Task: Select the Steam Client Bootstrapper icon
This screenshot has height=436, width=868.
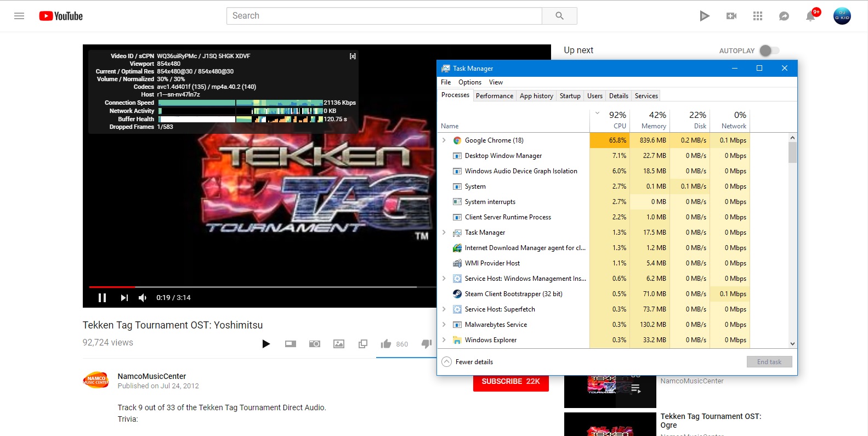Action: (x=457, y=294)
